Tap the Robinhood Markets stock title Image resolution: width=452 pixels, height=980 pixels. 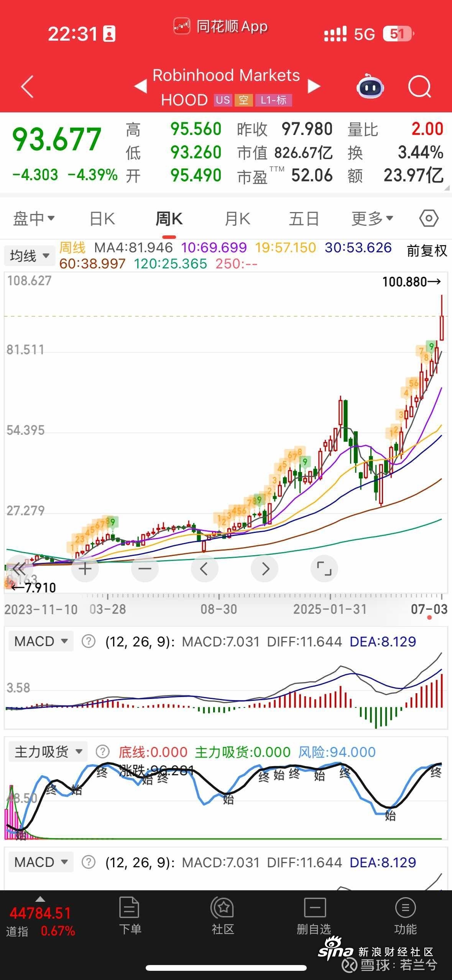[x=226, y=75]
